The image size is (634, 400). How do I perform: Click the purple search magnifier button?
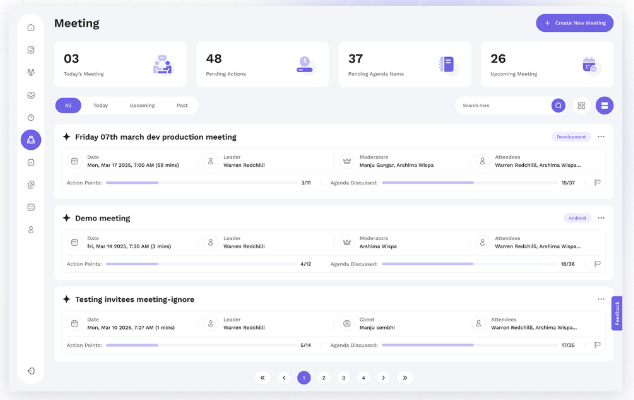pyautogui.click(x=558, y=105)
